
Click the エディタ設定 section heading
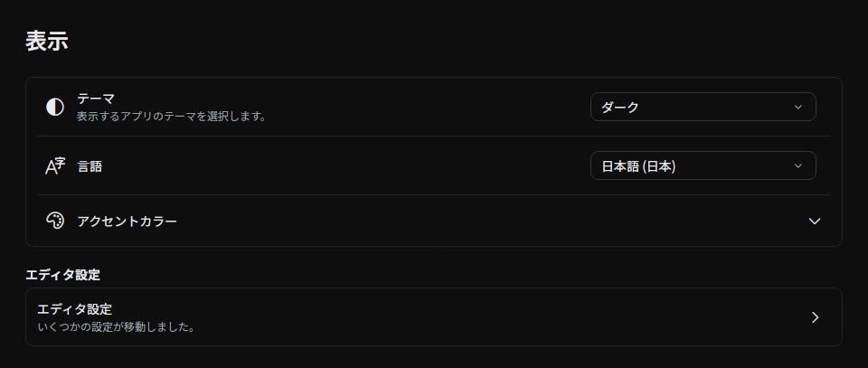pyautogui.click(x=63, y=275)
